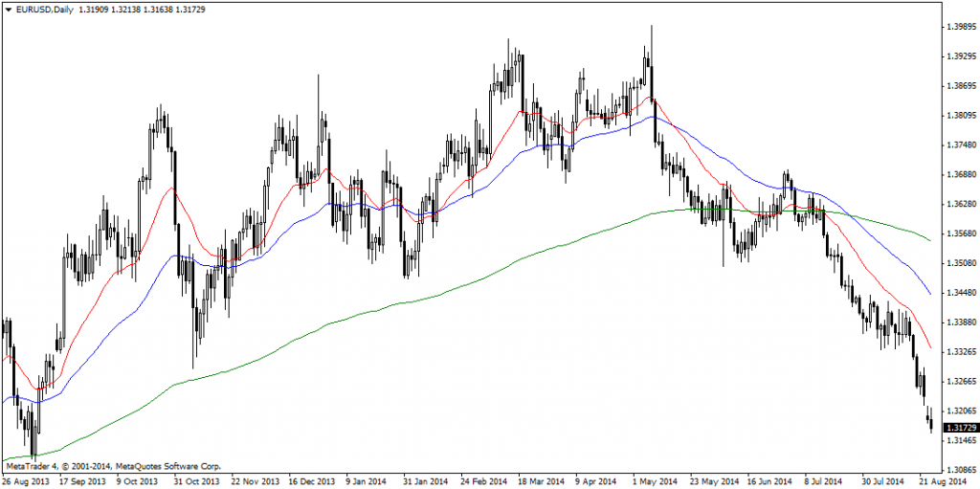
Task: Click the 26 Aug 2013 date label
Action: (x=28, y=480)
